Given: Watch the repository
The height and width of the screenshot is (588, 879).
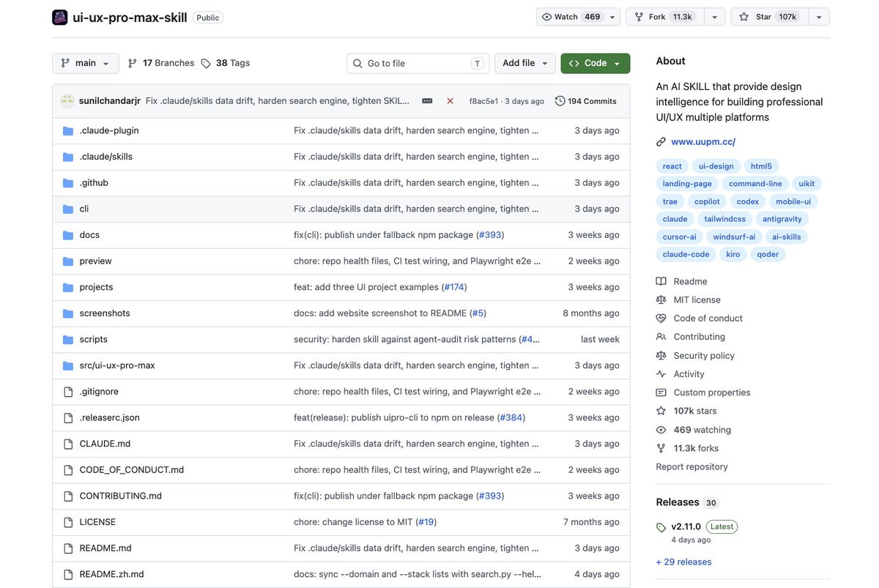Looking at the screenshot, I should click(571, 17).
